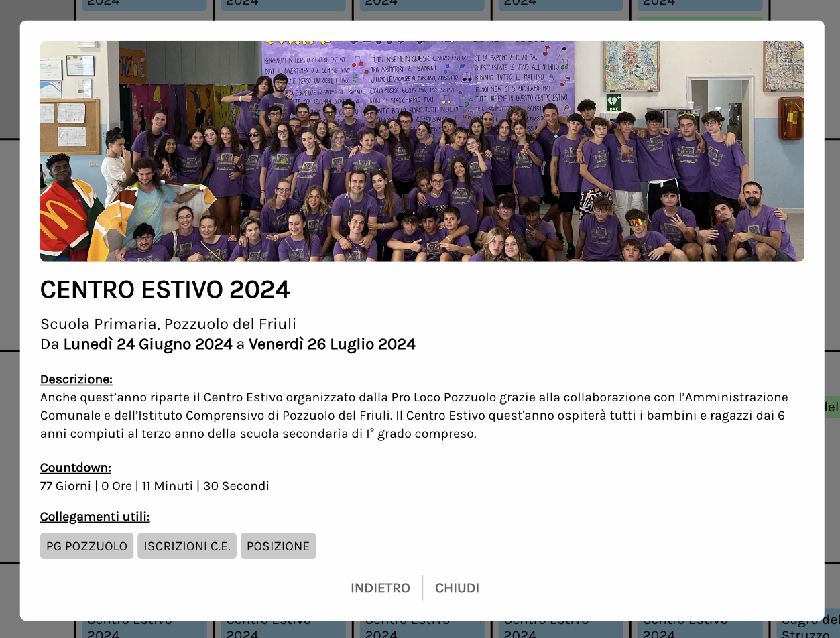
Task: Select the end date Venerdì 26 Luglio 2024
Action: (332, 344)
